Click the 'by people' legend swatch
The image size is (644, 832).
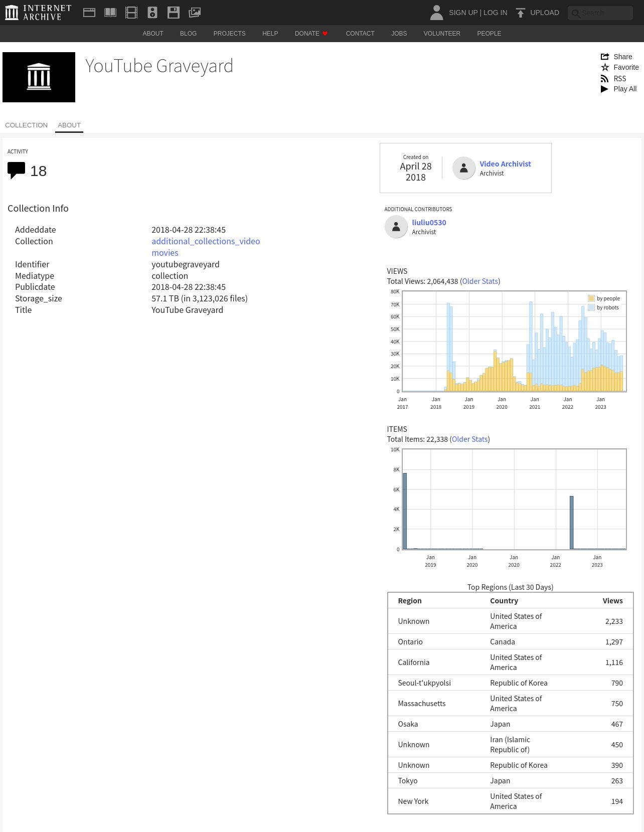tap(591, 298)
